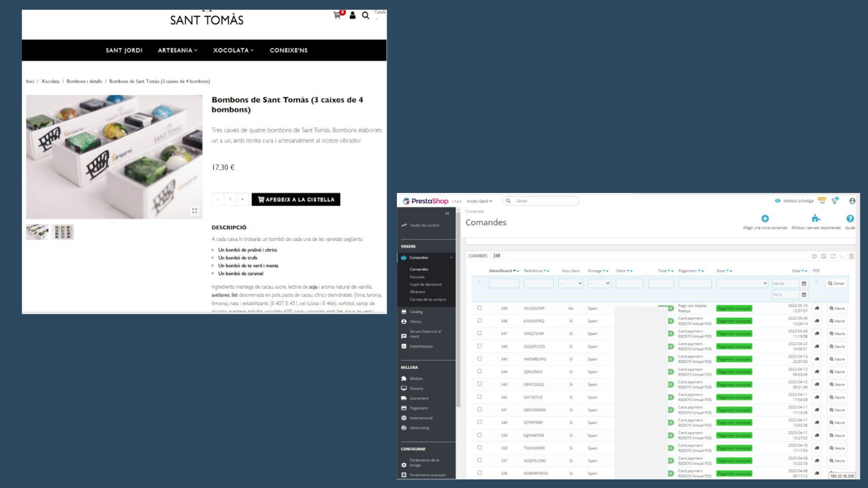Screen dimensions: 868x488
Task: Expand the Artesania dropdown in site navigation
Action: (x=178, y=50)
